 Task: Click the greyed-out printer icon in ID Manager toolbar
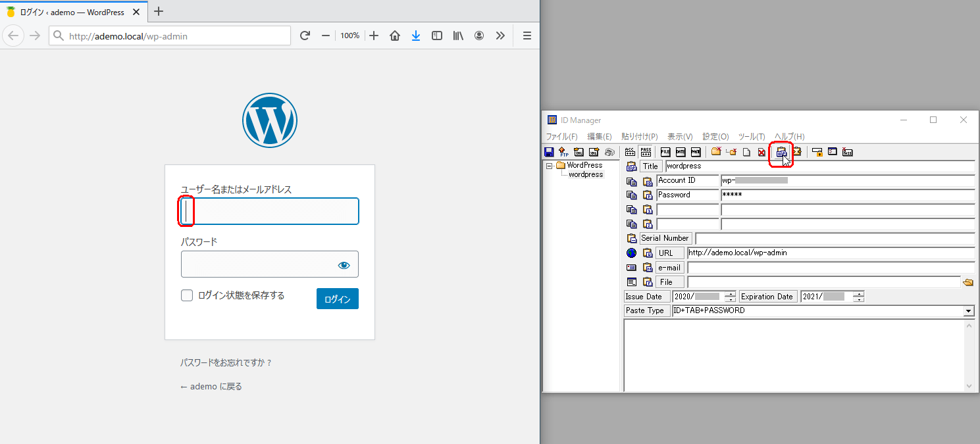click(x=609, y=152)
